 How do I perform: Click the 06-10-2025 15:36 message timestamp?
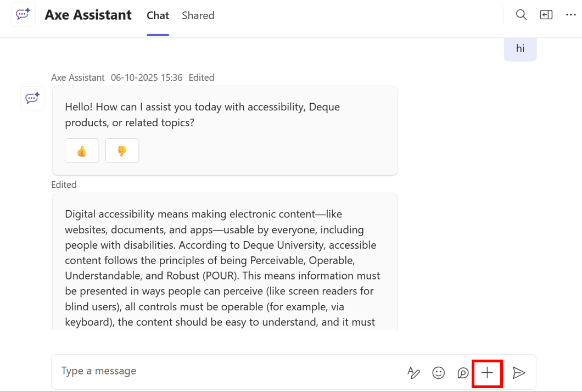[x=147, y=77]
